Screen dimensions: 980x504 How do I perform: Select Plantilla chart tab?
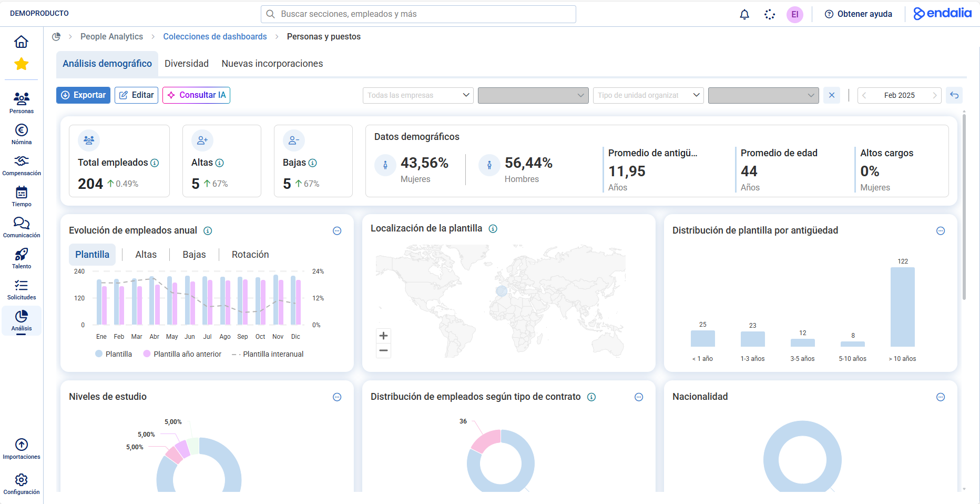tap(93, 255)
